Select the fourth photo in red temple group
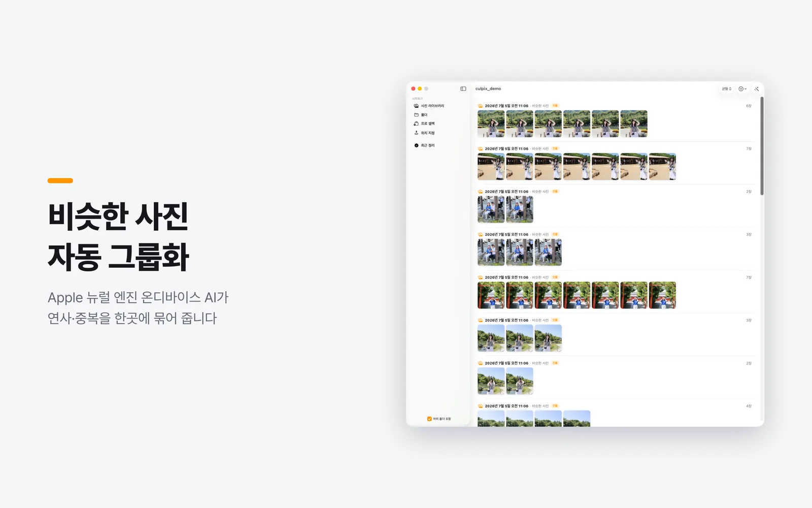812x508 pixels. pos(577,296)
